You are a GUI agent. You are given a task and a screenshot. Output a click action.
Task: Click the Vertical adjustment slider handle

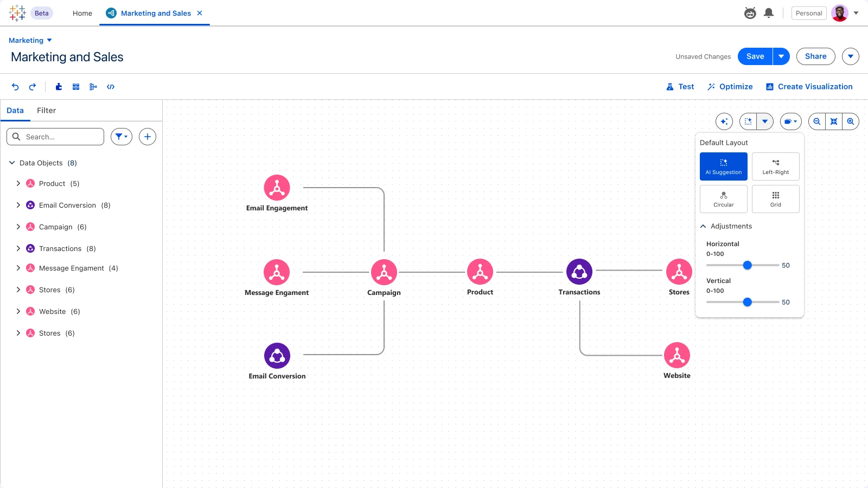[747, 302]
